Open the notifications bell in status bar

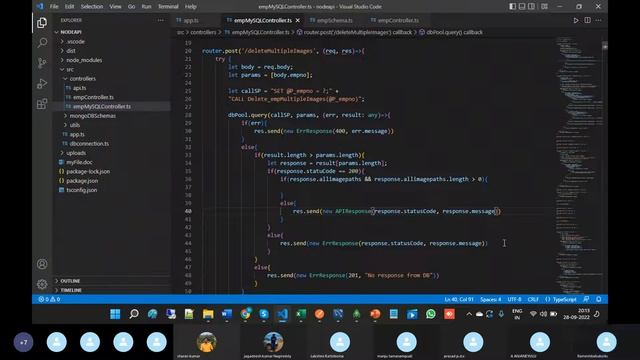tap(599, 299)
